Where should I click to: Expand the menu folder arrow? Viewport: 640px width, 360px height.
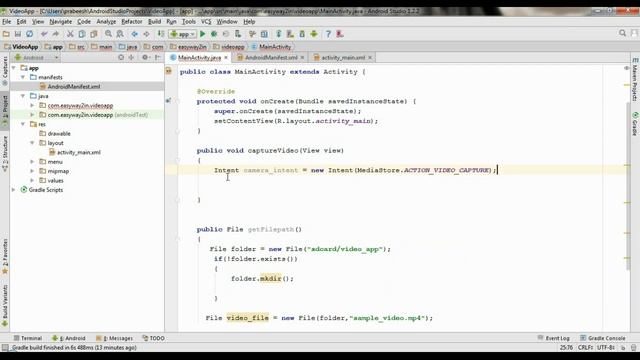(32, 162)
